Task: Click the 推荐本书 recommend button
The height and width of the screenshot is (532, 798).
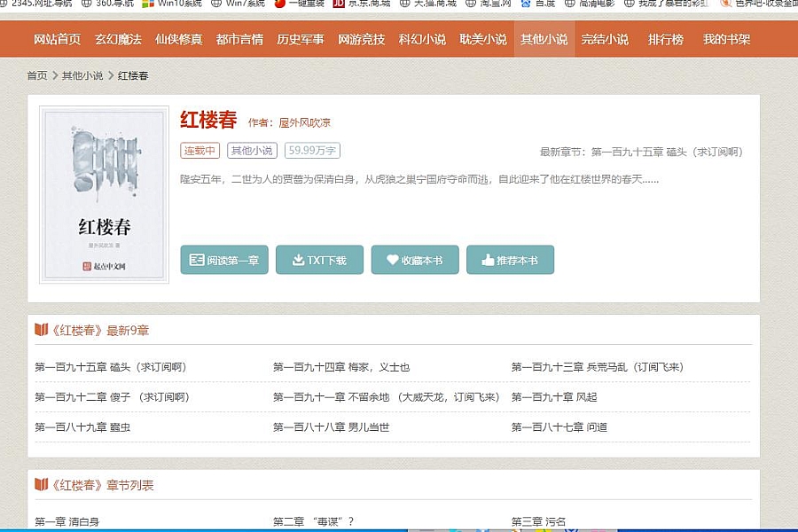Action: (x=511, y=260)
